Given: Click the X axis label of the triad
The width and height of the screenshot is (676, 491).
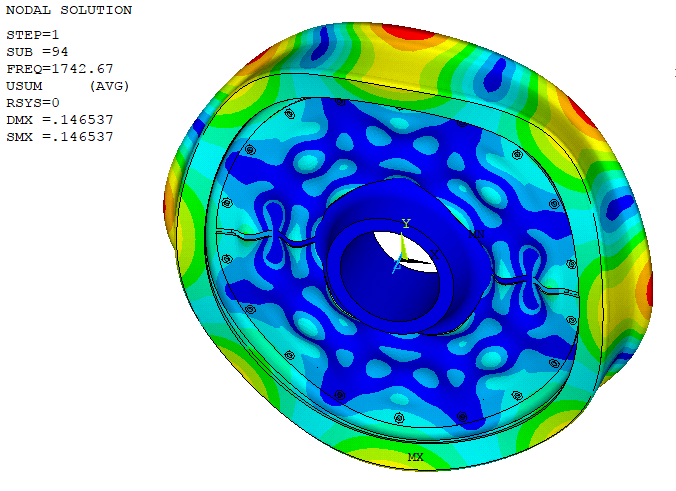Looking at the screenshot, I should [x=435, y=254].
